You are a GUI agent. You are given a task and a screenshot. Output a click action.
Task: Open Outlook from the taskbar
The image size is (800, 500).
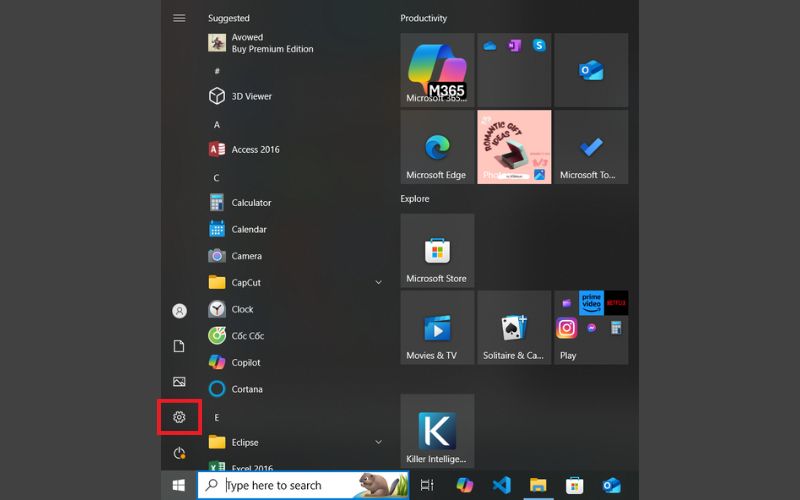[x=611, y=485]
